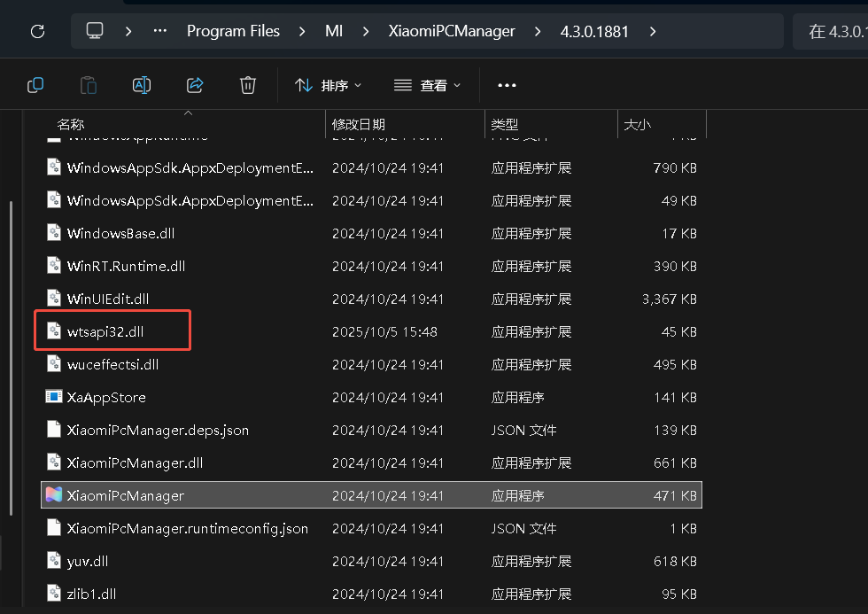
Task: Go to XiaomiPCManager folder in breadcrumb
Action: [452, 31]
